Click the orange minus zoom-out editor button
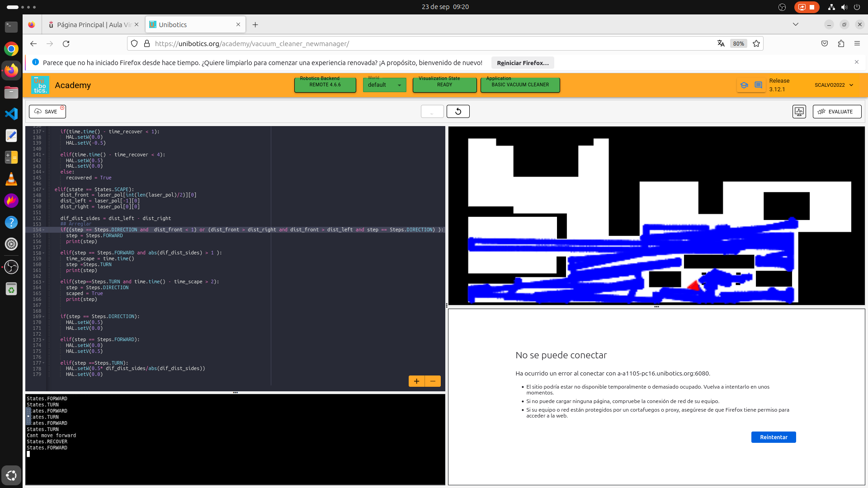 click(433, 381)
